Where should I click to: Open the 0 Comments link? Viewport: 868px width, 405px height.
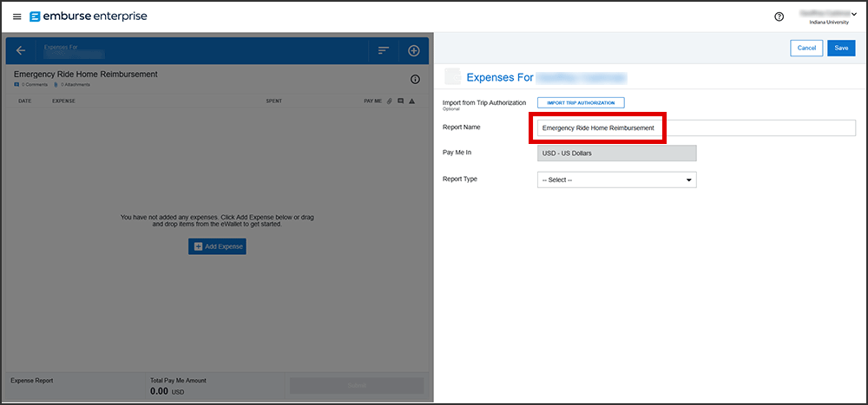click(33, 85)
